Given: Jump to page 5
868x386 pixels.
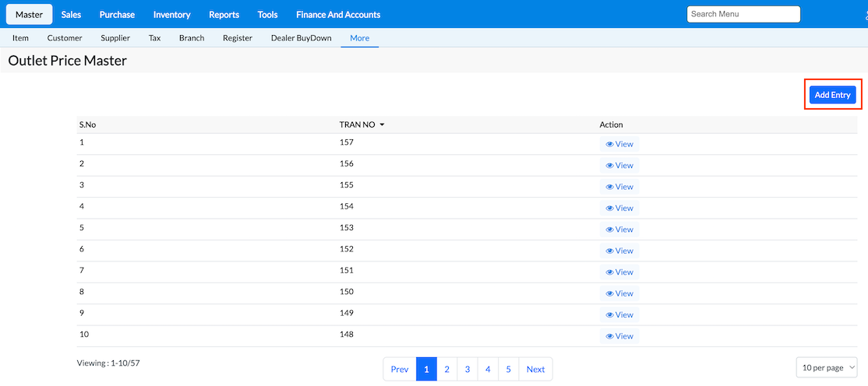Looking at the screenshot, I should (508, 369).
